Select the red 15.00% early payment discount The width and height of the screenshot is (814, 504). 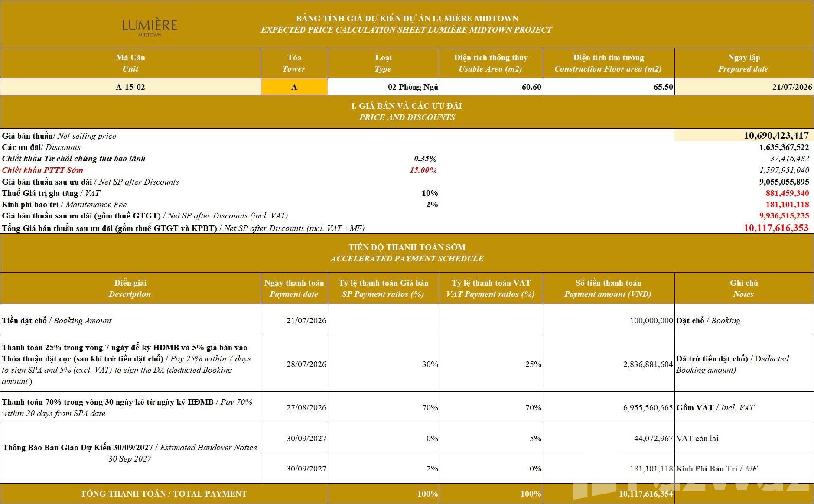pos(423,170)
